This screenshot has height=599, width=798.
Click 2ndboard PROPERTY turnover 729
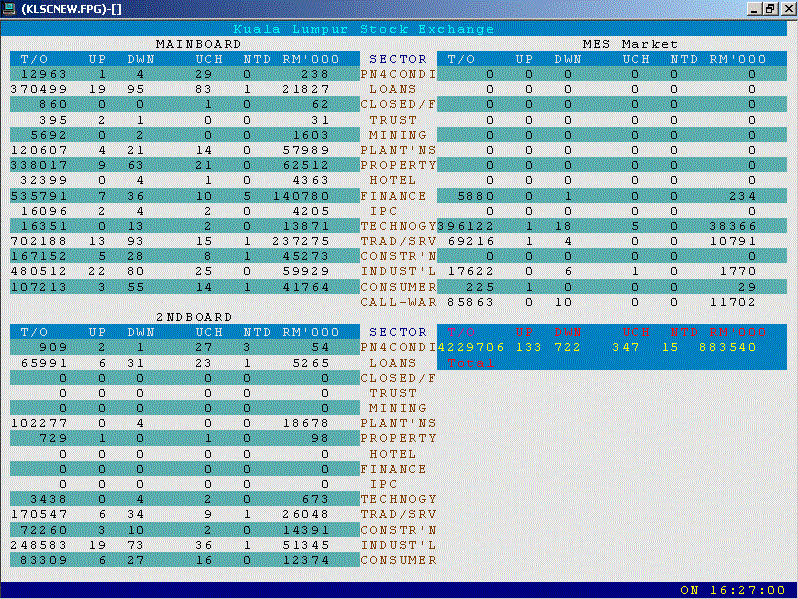click(53, 439)
